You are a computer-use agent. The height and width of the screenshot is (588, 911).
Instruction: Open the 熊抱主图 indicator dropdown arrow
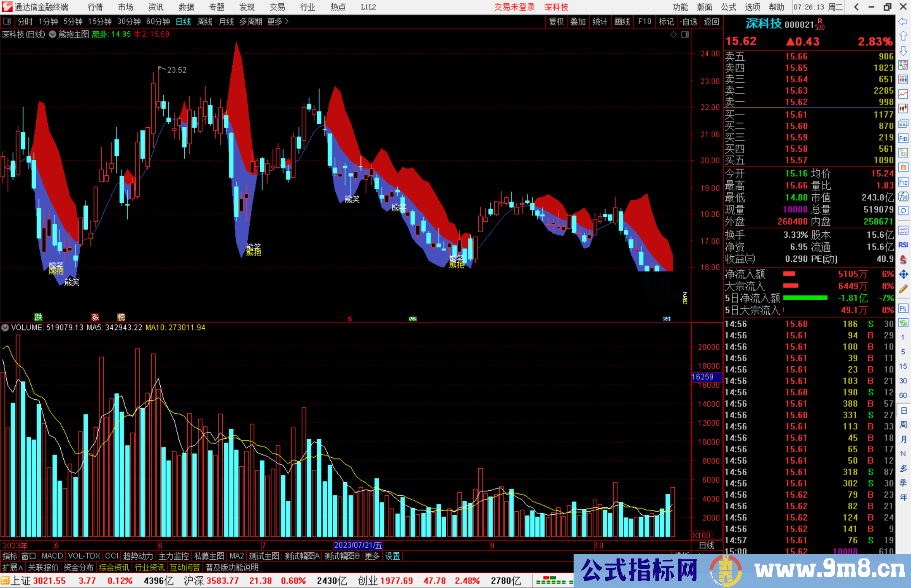[x=52, y=35]
